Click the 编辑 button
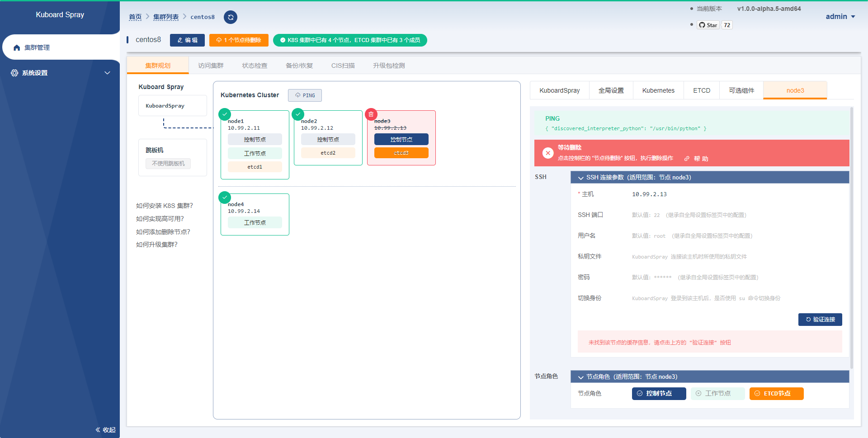 pyautogui.click(x=187, y=40)
